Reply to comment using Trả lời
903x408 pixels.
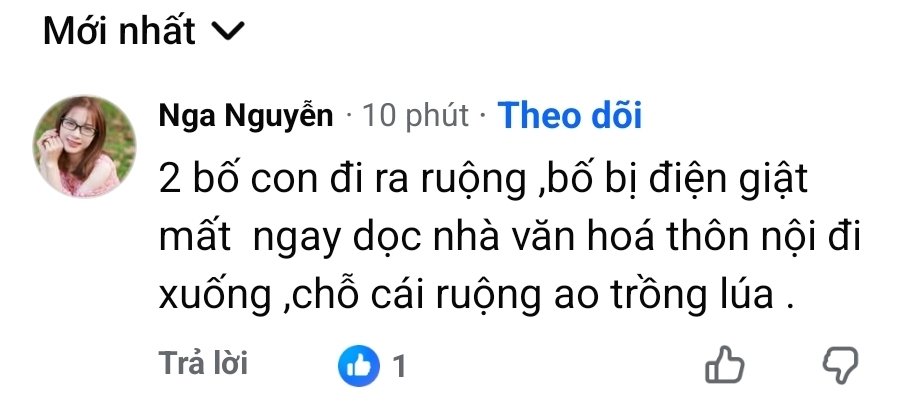(203, 363)
